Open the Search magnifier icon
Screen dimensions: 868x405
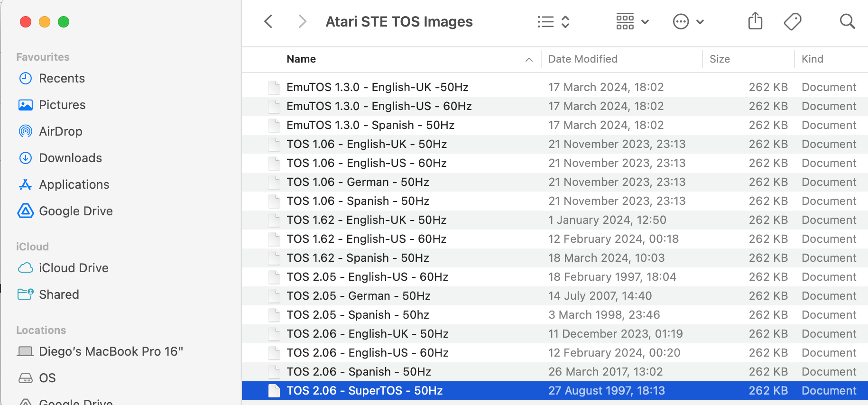coord(847,21)
